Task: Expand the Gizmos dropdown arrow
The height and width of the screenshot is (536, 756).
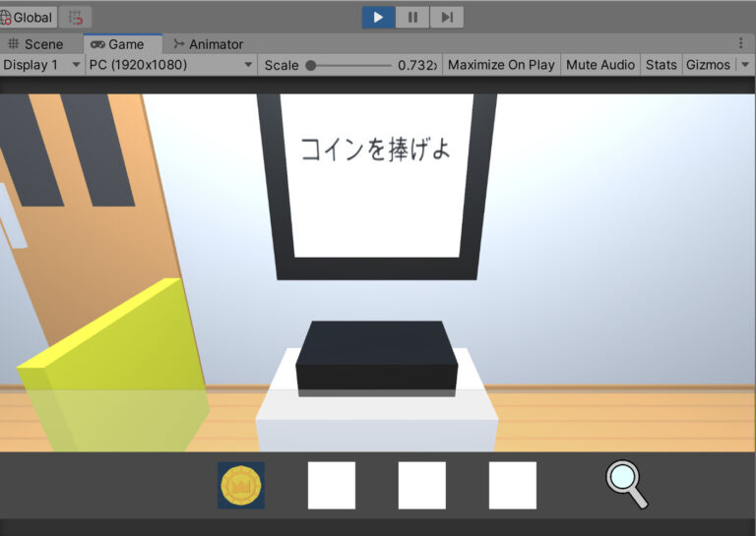Action: pos(745,65)
